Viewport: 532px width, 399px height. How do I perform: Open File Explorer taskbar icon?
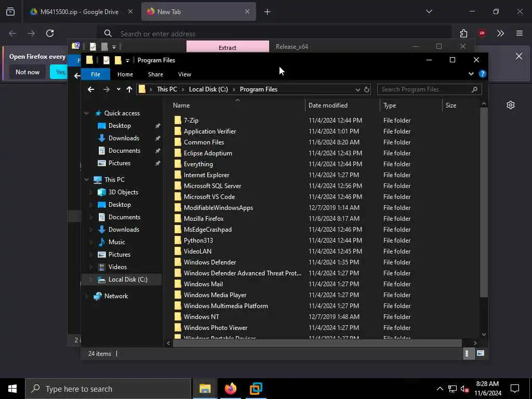[205, 389]
